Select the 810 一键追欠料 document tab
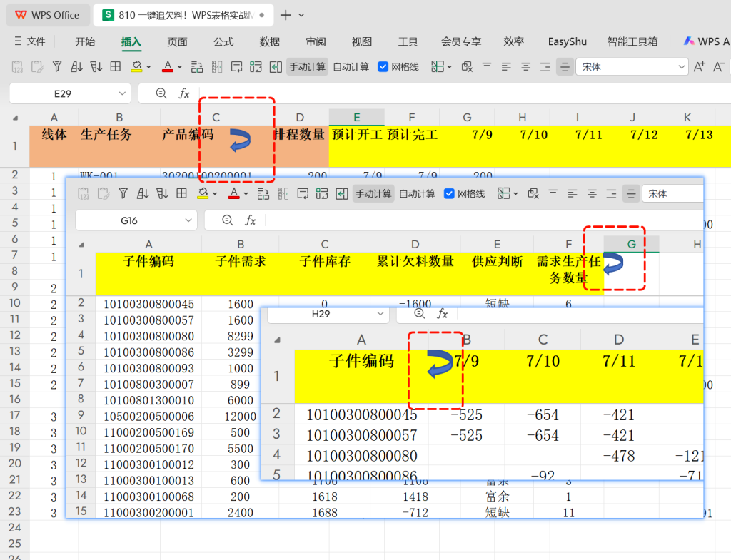This screenshot has width=731, height=560. pos(183,15)
